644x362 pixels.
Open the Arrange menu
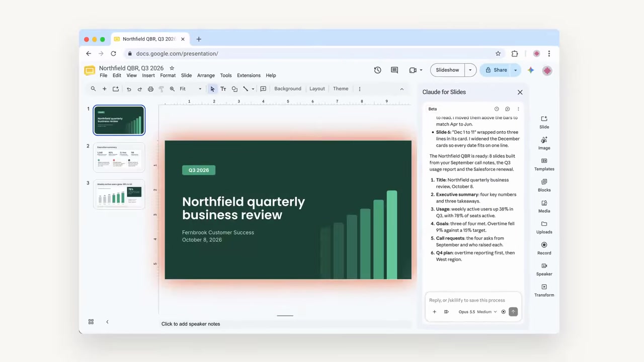[206, 75]
